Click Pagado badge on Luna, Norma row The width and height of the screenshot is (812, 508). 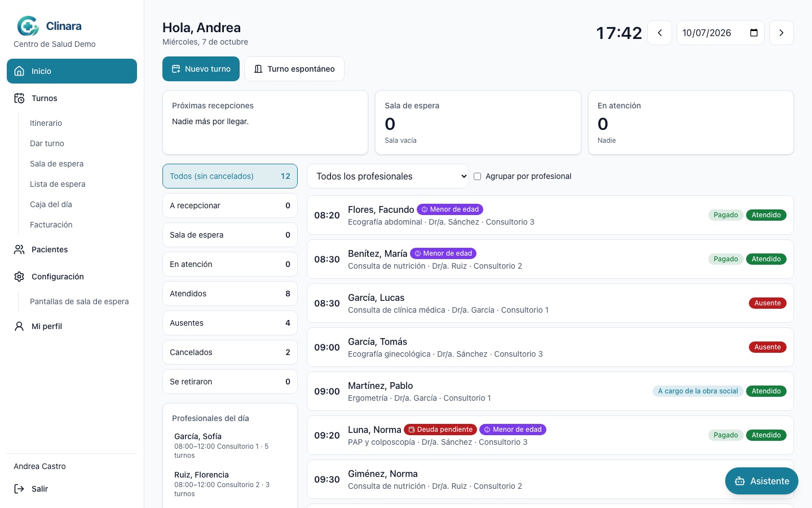(x=726, y=435)
